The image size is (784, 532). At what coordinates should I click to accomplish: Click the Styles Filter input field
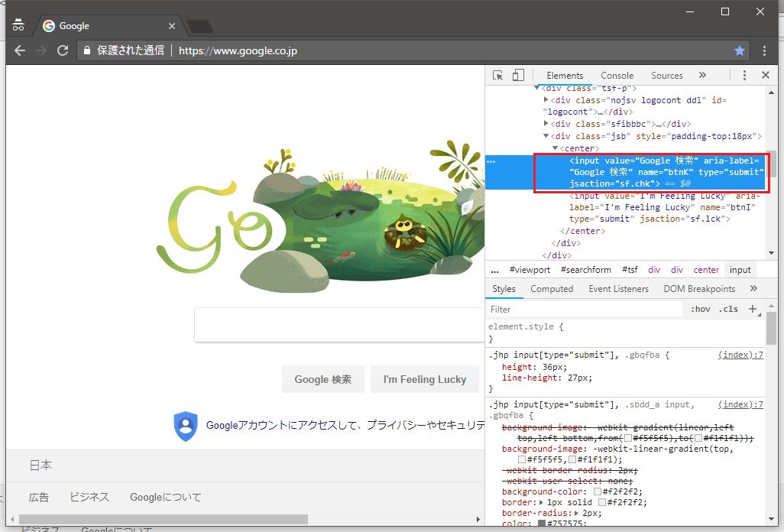(x=584, y=310)
